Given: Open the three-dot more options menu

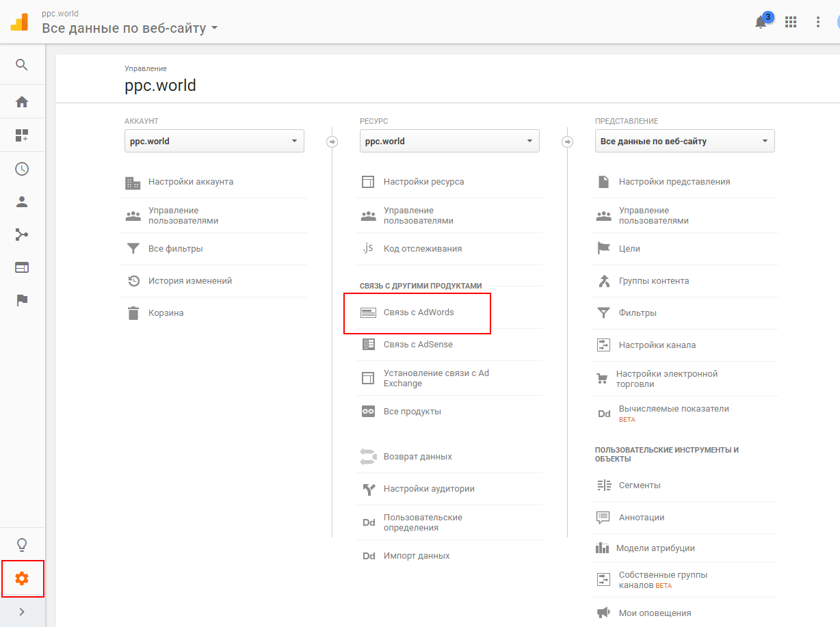Looking at the screenshot, I should point(818,22).
